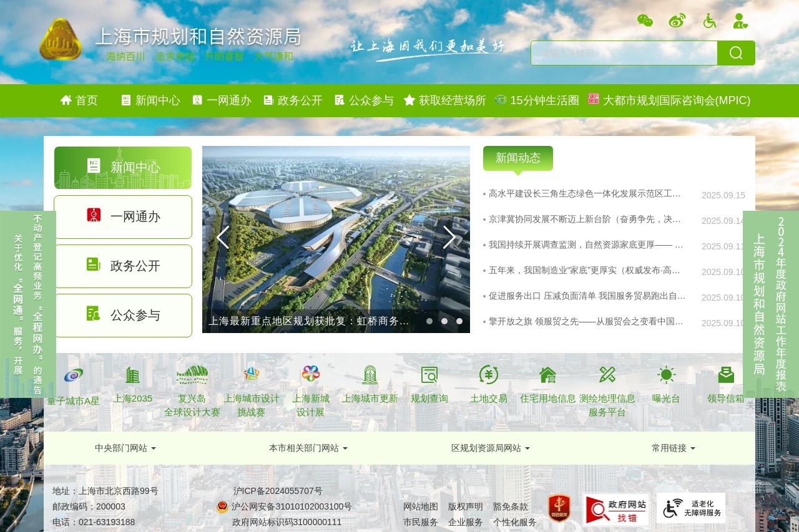
Task: Select the 住宅用地信息 house icon
Action: coord(547,374)
